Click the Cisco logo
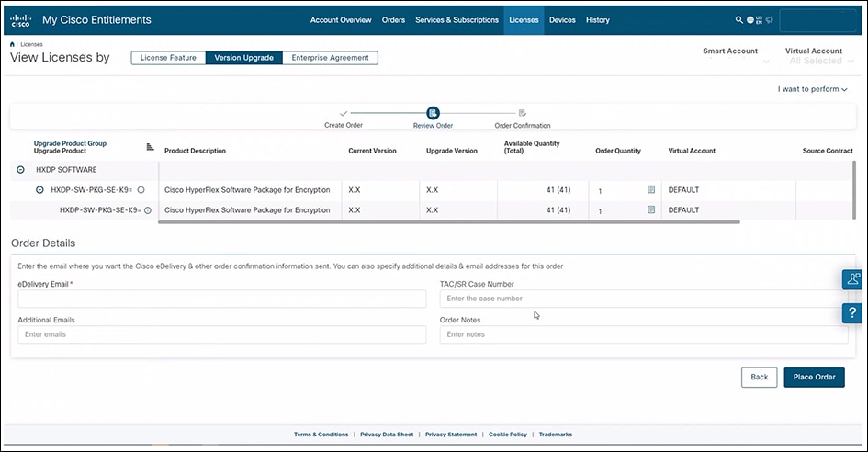 (x=20, y=19)
